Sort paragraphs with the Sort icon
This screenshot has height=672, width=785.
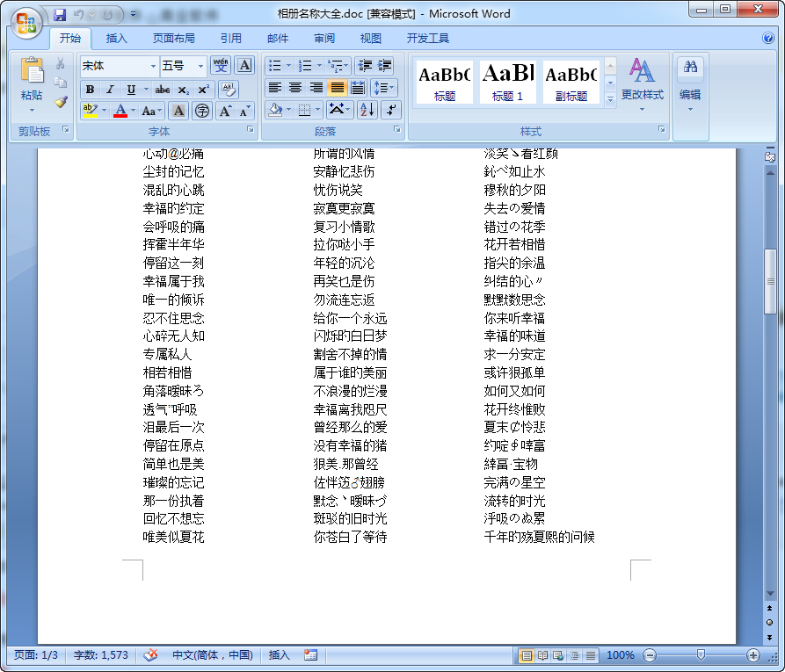pyautogui.click(x=367, y=110)
